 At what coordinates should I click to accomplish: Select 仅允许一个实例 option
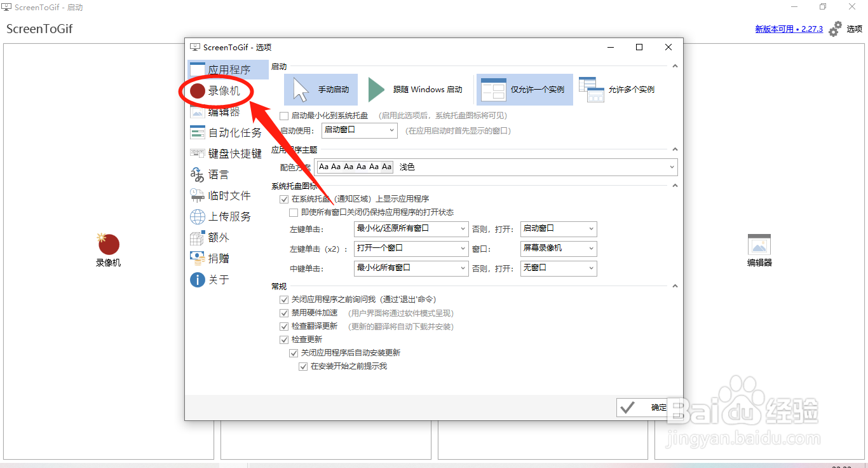click(x=525, y=90)
